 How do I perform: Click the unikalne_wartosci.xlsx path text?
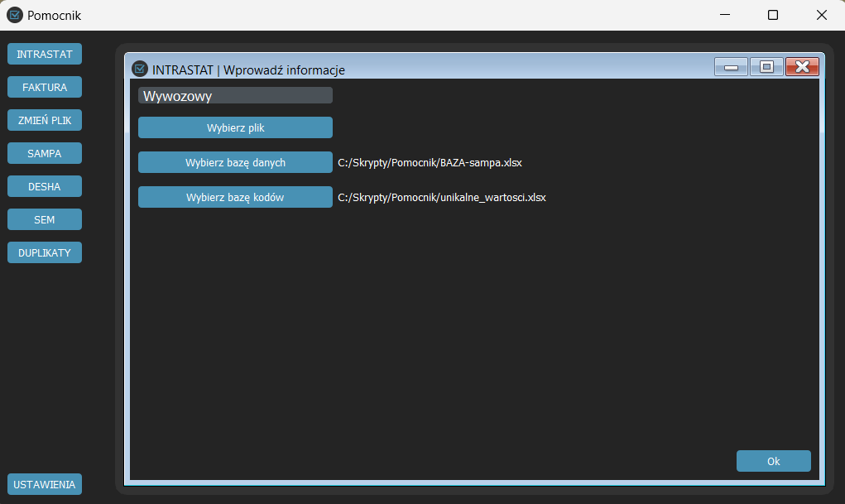point(441,198)
